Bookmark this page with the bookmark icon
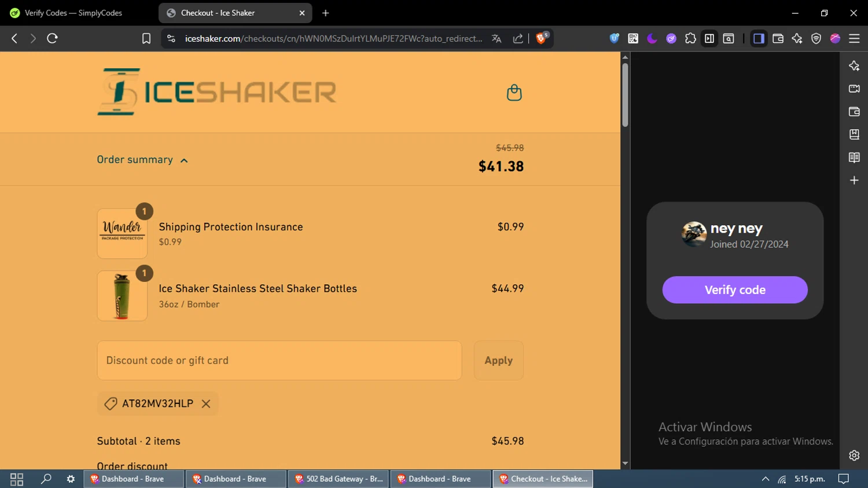 click(x=146, y=38)
